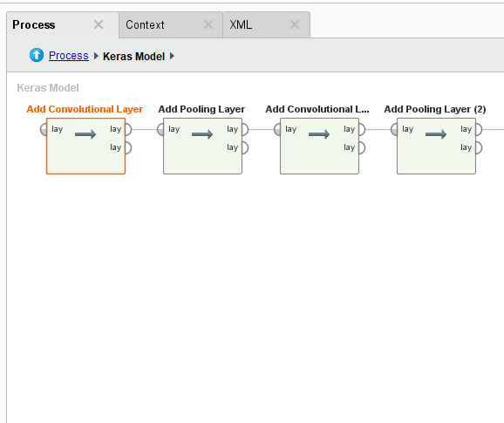Click input port of Add Pooling Layer (2)
The height and width of the screenshot is (423, 504).
pos(394,130)
